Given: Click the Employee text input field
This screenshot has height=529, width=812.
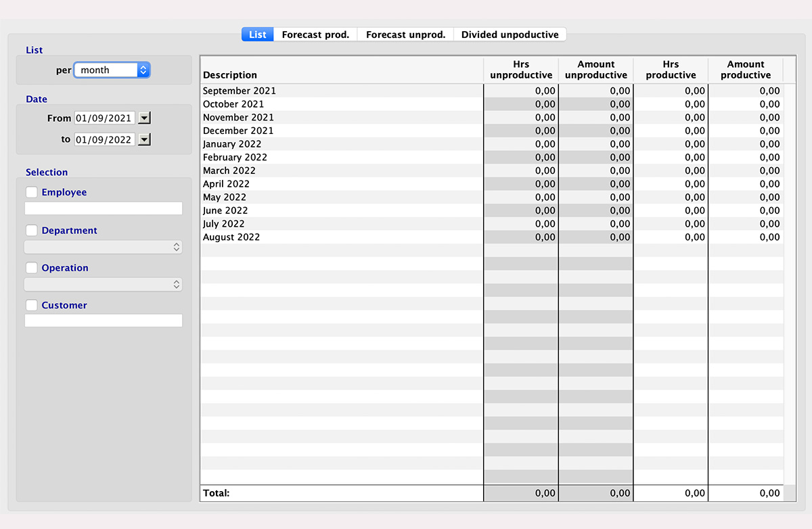Looking at the screenshot, I should click(104, 208).
